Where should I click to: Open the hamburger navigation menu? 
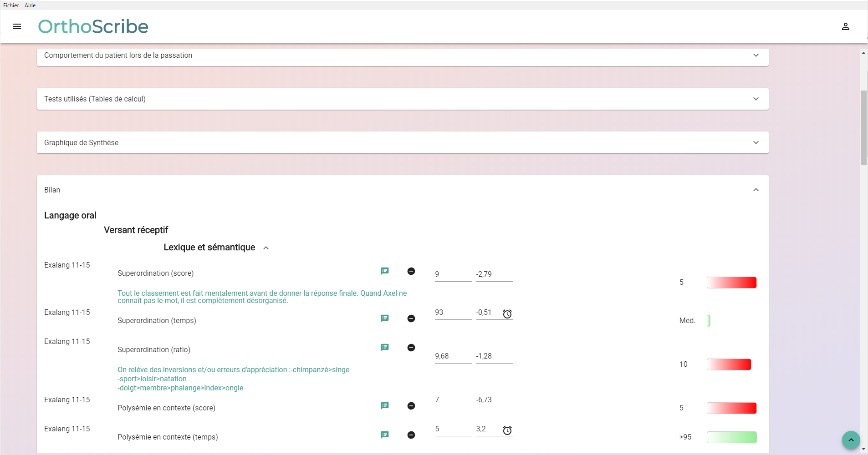[x=17, y=26]
